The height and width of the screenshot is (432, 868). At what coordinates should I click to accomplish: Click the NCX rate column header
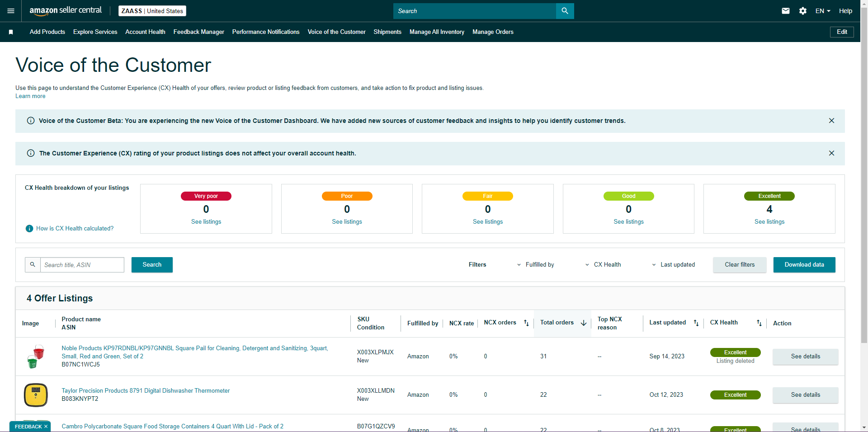tap(462, 324)
